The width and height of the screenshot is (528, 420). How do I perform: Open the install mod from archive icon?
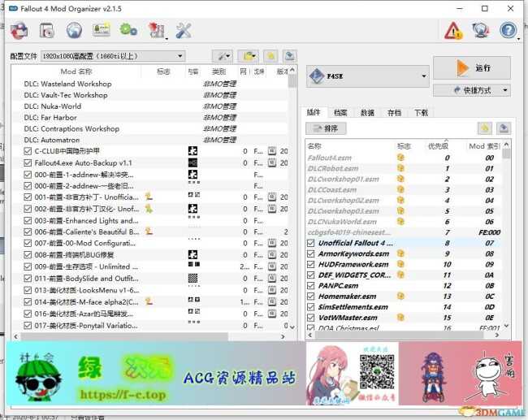46,31
